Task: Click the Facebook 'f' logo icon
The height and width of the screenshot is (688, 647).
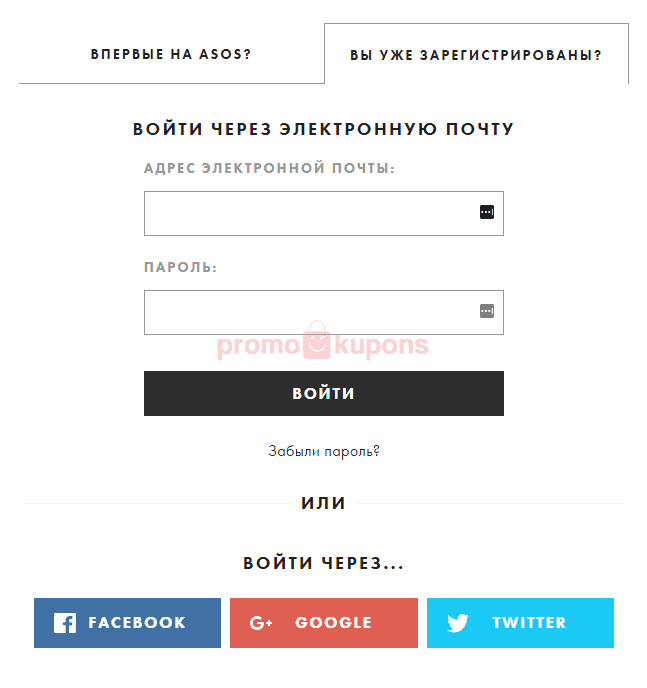Action: (65, 623)
